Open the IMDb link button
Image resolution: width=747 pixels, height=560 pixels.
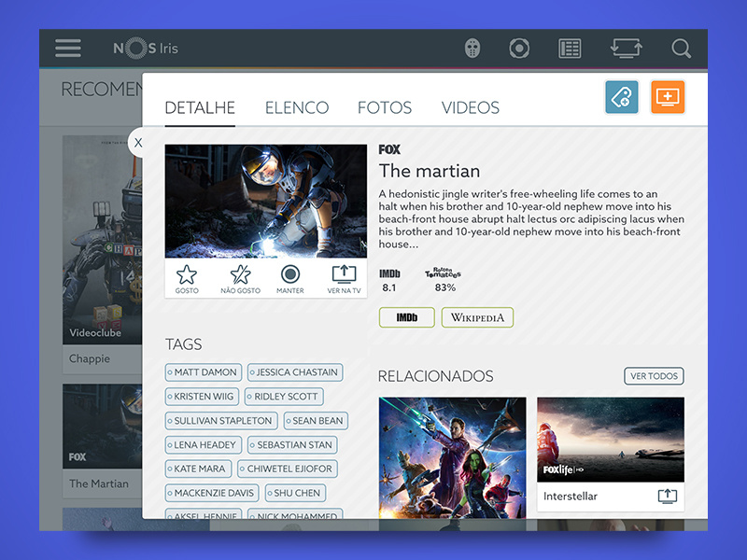[407, 317]
